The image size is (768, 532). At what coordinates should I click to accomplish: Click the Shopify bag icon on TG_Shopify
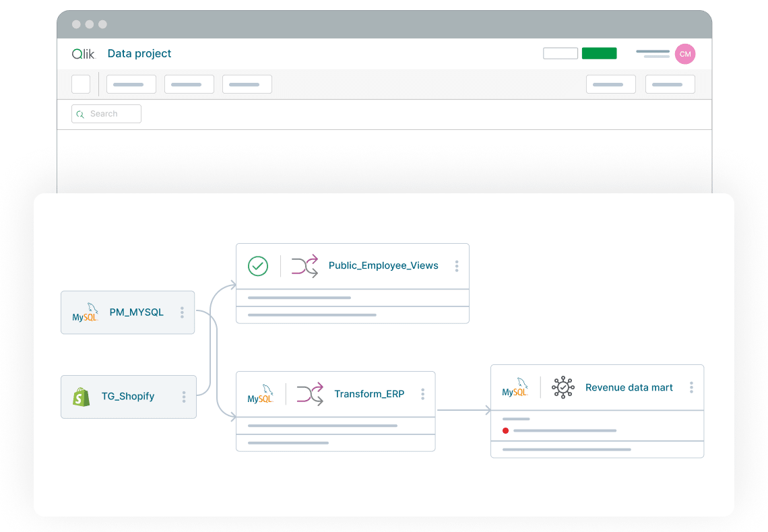pos(82,397)
